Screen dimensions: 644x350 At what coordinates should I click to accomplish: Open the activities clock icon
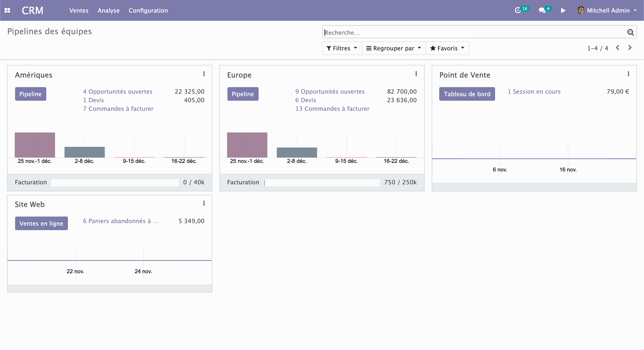tap(518, 10)
